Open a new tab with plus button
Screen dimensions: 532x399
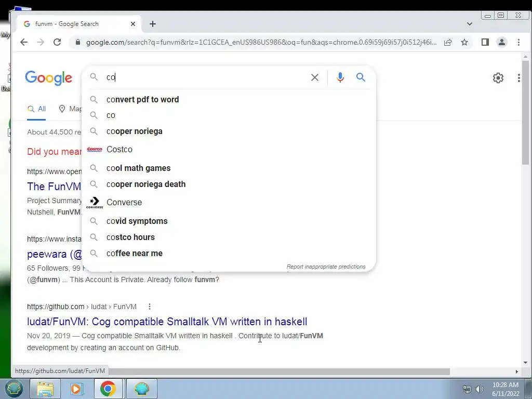[x=153, y=24]
